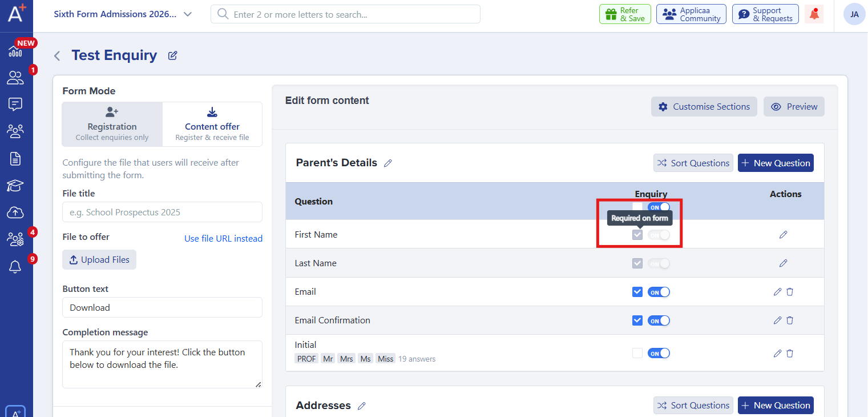Click the File title input field
Viewport: 868px width, 417px height.
pos(162,212)
